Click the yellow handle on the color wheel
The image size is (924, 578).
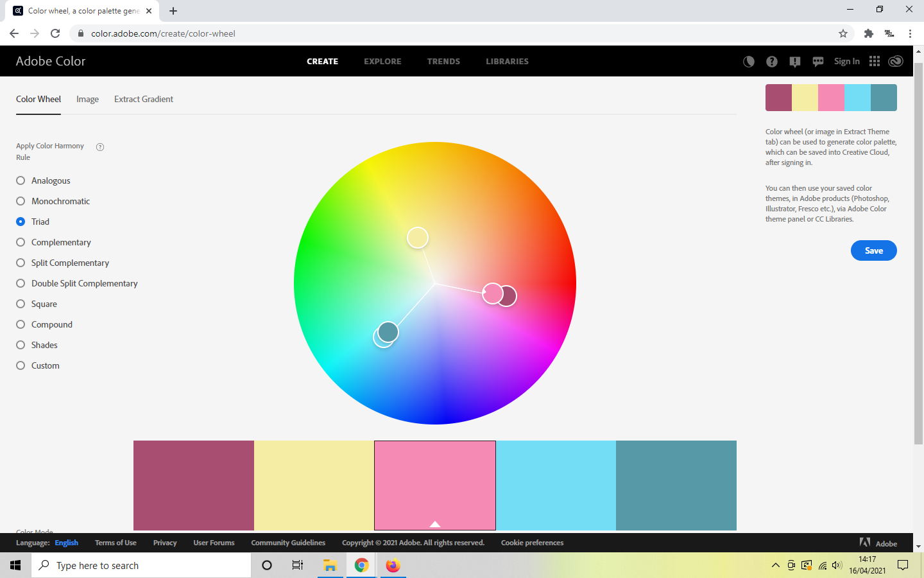(418, 238)
